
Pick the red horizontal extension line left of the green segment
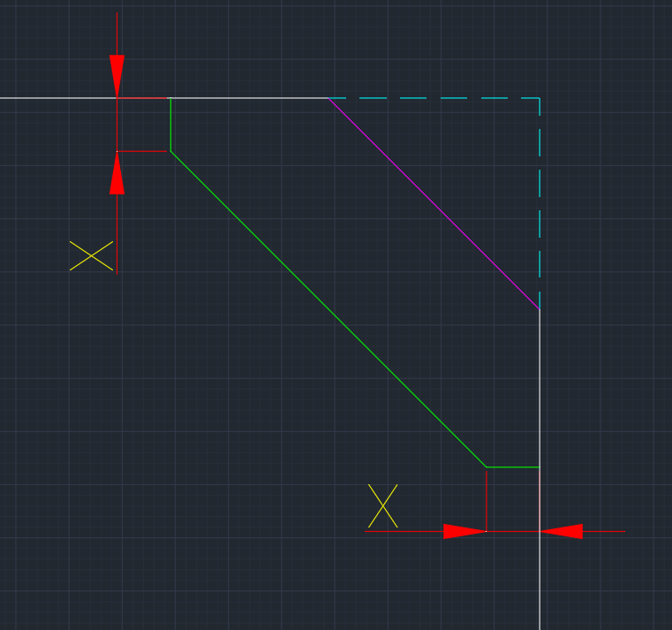click(x=142, y=151)
